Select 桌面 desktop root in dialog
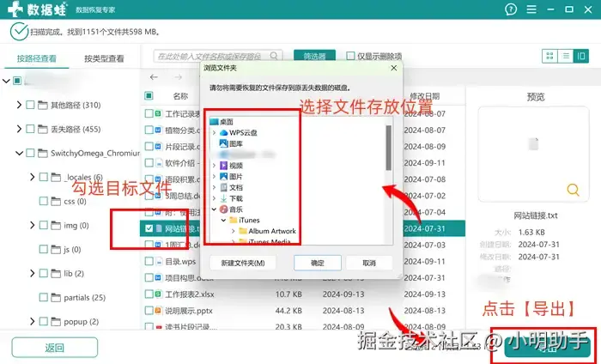This screenshot has height=364, width=601. (222, 121)
